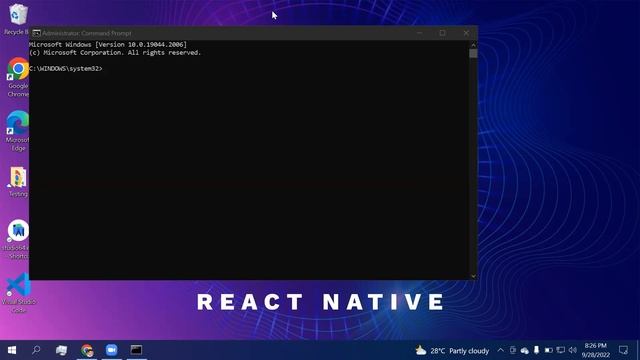The width and height of the screenshot is (640, 360).
Task: Open the Windows Start menu
Action: 12,350
